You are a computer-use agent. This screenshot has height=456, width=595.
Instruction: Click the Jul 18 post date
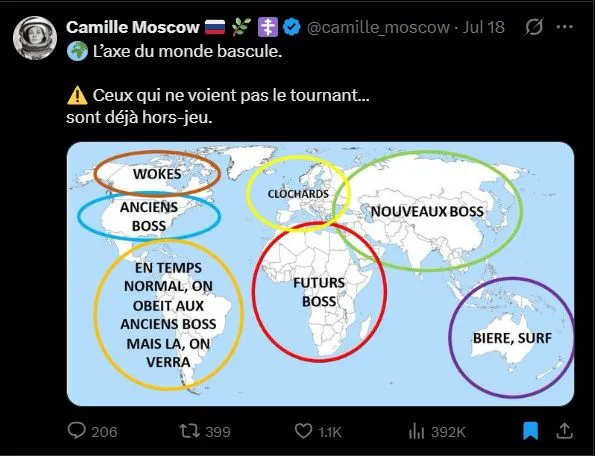click(483, 27)
